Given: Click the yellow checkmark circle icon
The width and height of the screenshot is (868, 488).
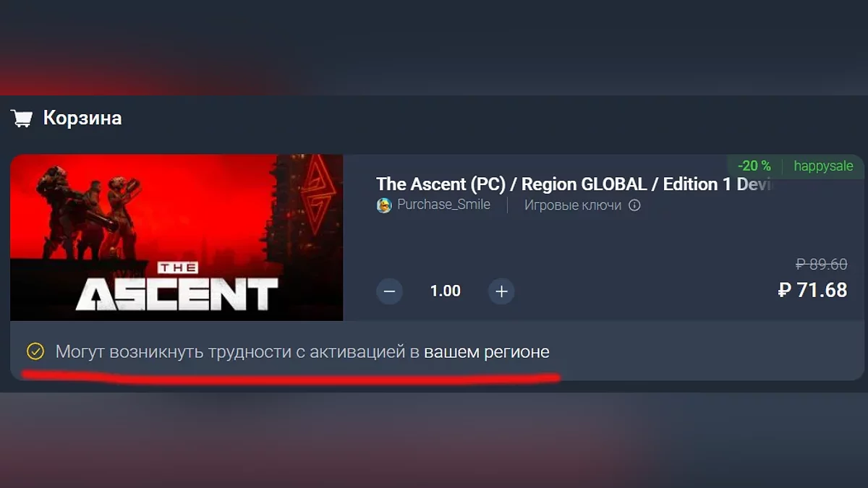Looking at the screenshot, I should (x=35, y=352).
